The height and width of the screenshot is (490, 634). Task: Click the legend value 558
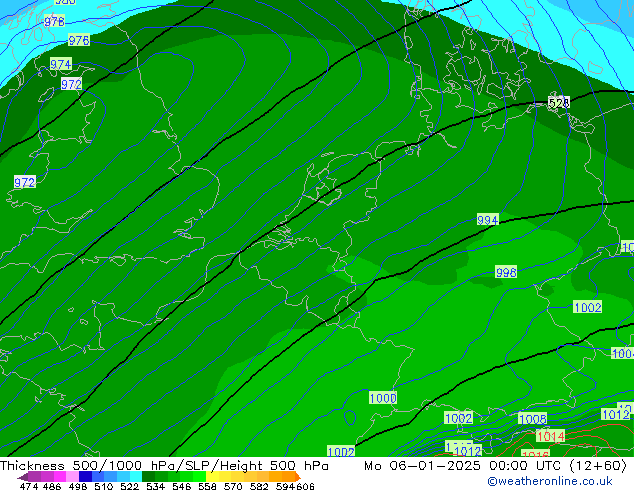[207, 486]
